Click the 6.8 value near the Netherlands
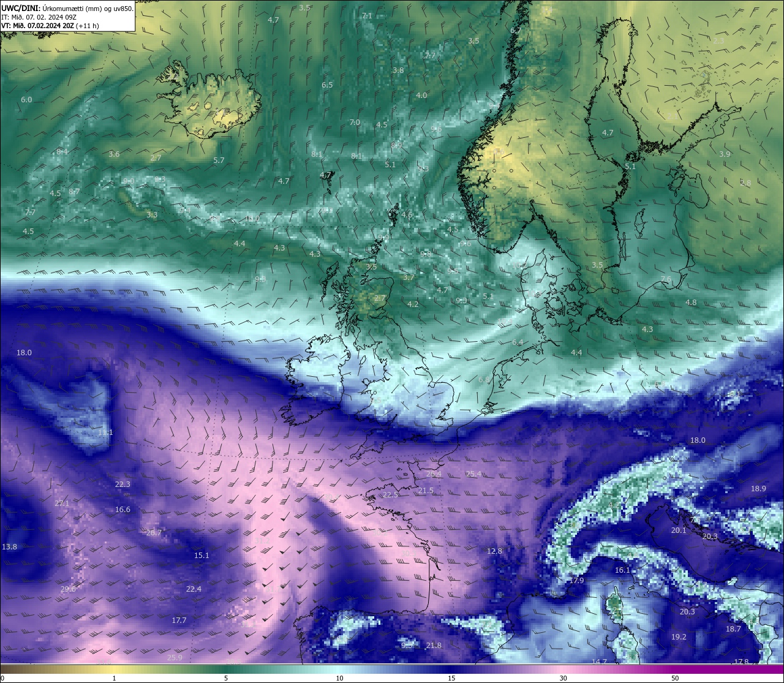 (x=484, y=380)
